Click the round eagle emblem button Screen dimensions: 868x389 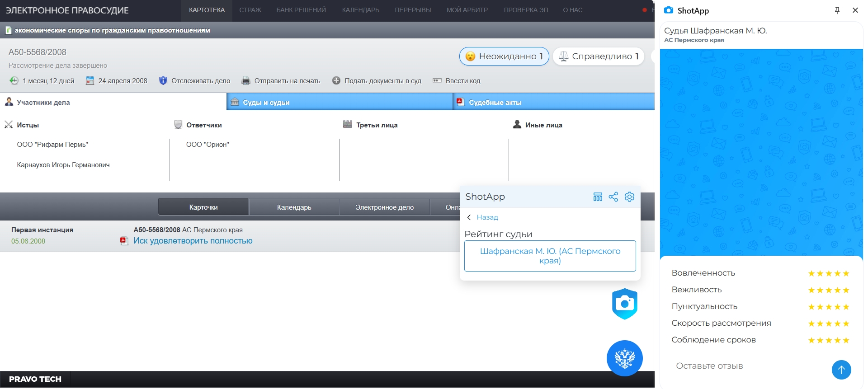(624, 358)
